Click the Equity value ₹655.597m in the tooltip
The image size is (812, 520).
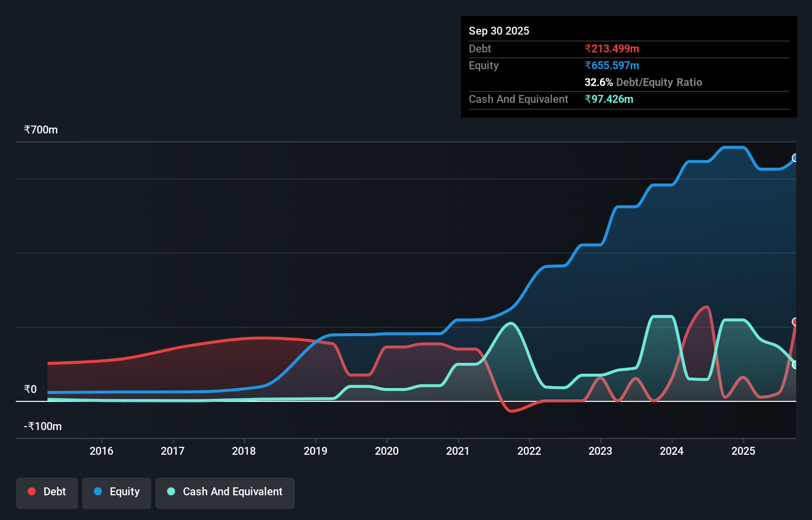[612, 65]
